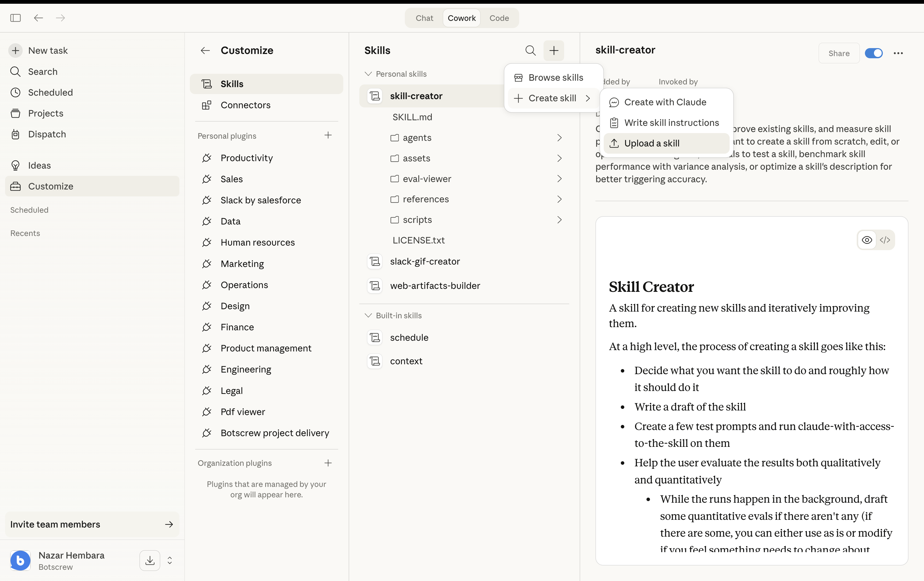Click the download icon near Nazar Hembara
This screenshot has width=924, height=581.
coord(150,560)
